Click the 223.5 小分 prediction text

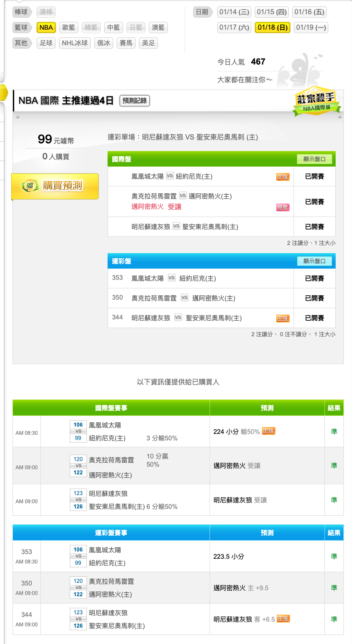tap(229, 557)
